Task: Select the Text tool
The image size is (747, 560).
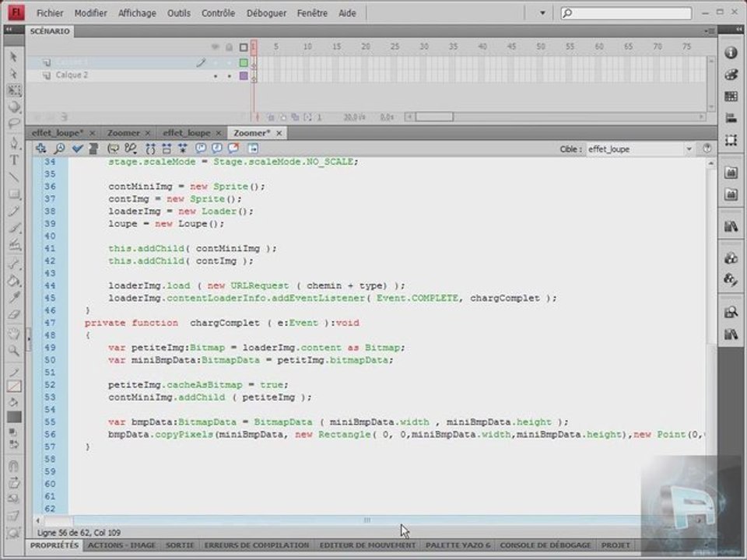Action: pos(14,160)
